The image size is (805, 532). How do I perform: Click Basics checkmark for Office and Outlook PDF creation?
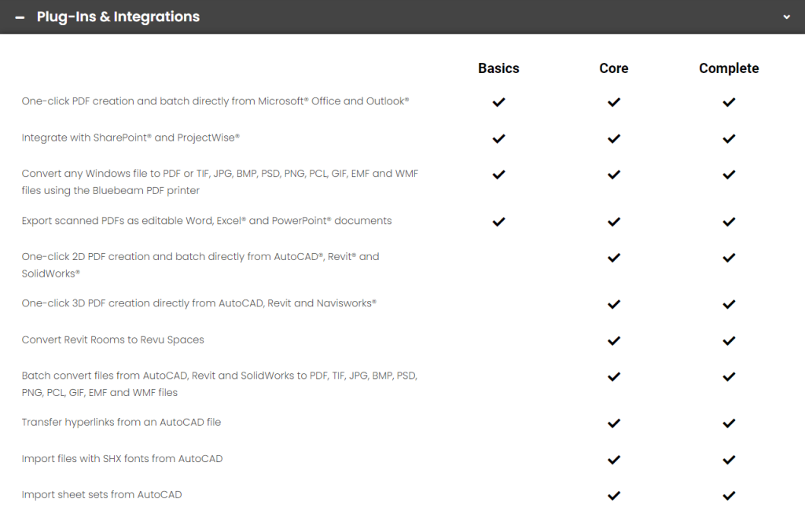point(498,102)
